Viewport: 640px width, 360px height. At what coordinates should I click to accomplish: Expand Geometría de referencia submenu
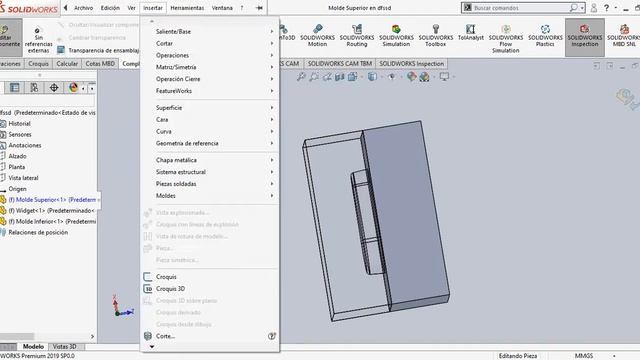pyautogui.click(x=210, y=143)
